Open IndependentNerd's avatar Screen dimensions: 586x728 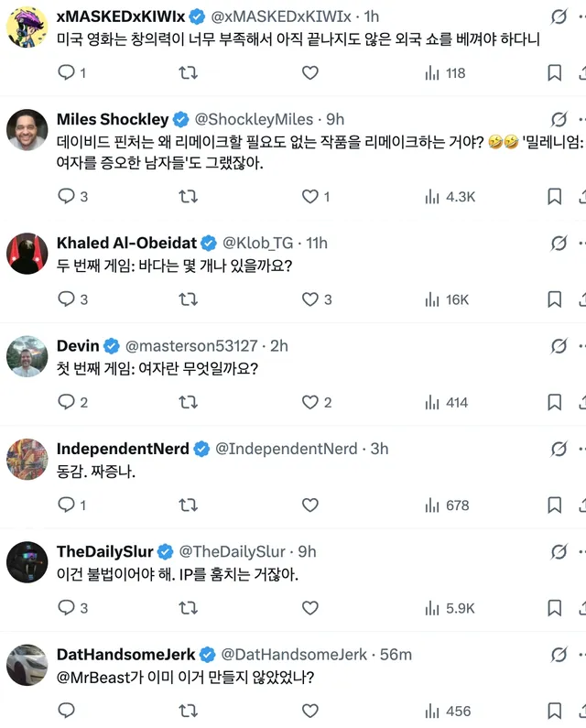click(x=27, y=459)
